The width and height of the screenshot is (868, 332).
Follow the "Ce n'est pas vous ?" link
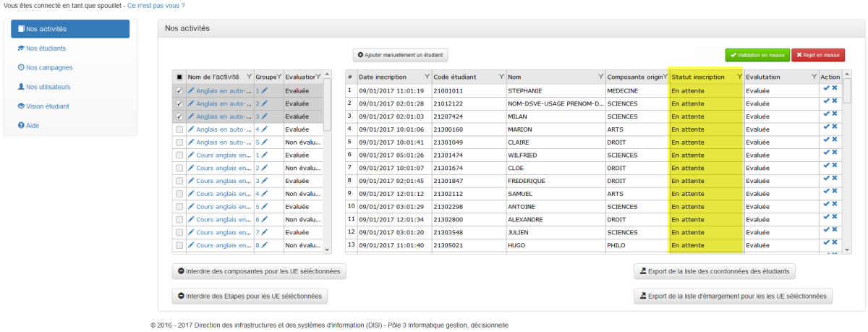pos(156,6)
